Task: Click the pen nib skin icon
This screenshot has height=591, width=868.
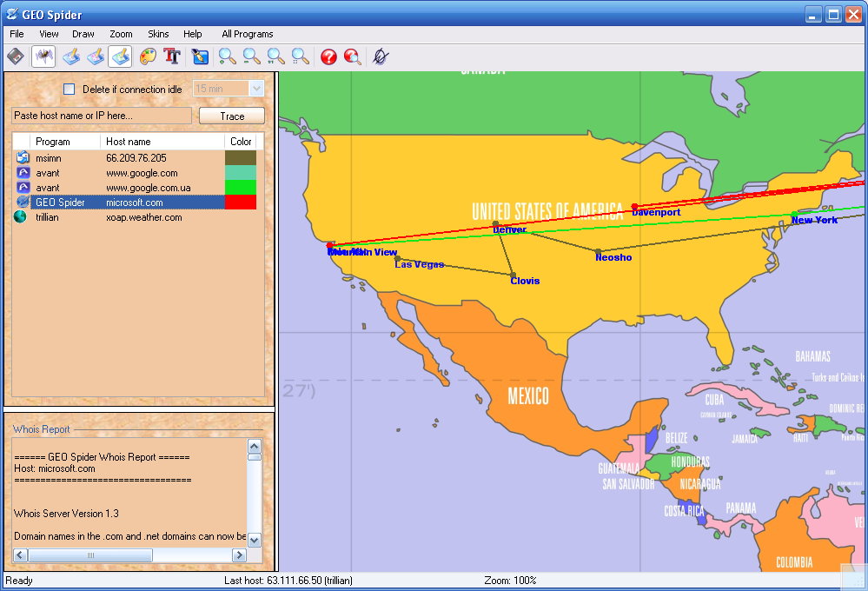Action: click(x=199, y=56)
